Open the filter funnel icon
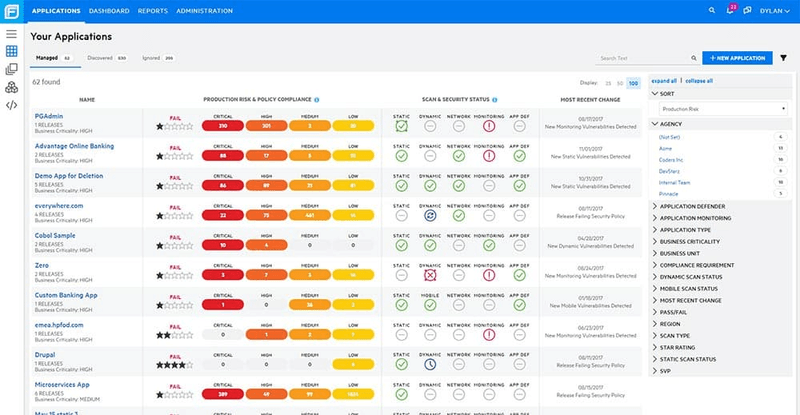The image size is (800, 415). point(783,58)
